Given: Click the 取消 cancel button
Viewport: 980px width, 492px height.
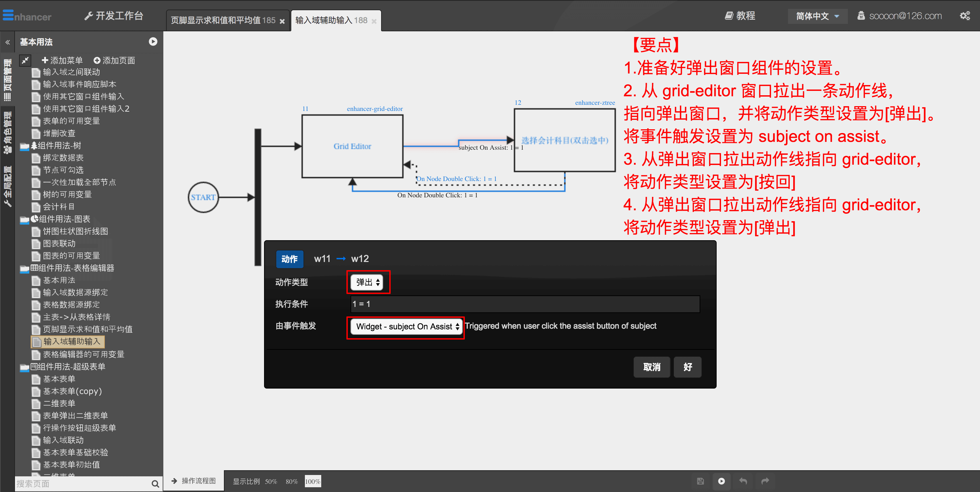Looking at the screenshot, I should (x=652, y=367).
